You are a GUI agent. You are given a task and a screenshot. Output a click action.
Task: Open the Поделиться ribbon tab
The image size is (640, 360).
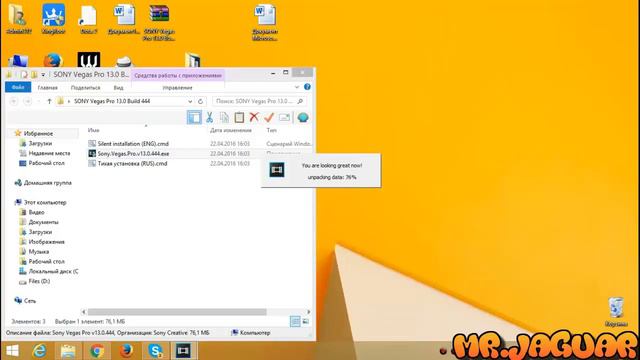coord(85,88)
